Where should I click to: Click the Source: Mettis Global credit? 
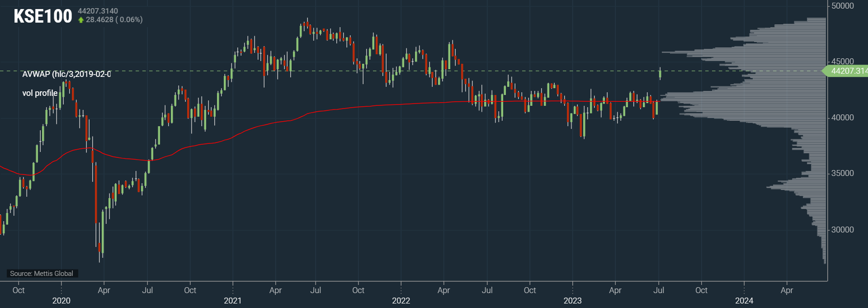click(42, 274)
